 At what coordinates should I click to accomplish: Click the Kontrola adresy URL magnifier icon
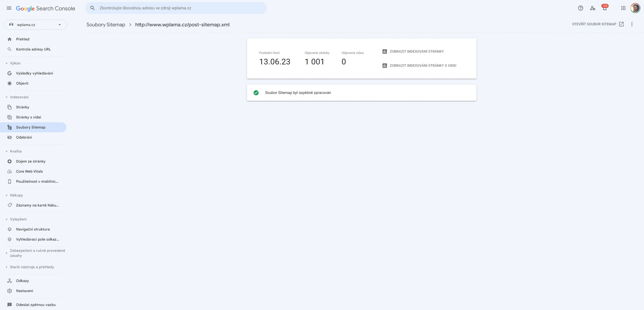click(x=10, y=49)
